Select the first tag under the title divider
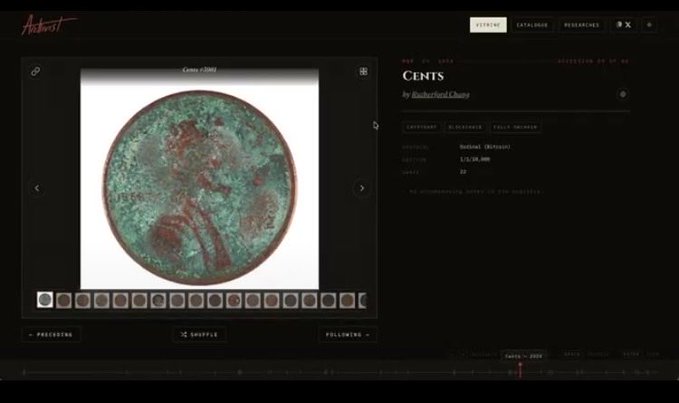This screenshot has width=679, height=403. click(421, 127)
